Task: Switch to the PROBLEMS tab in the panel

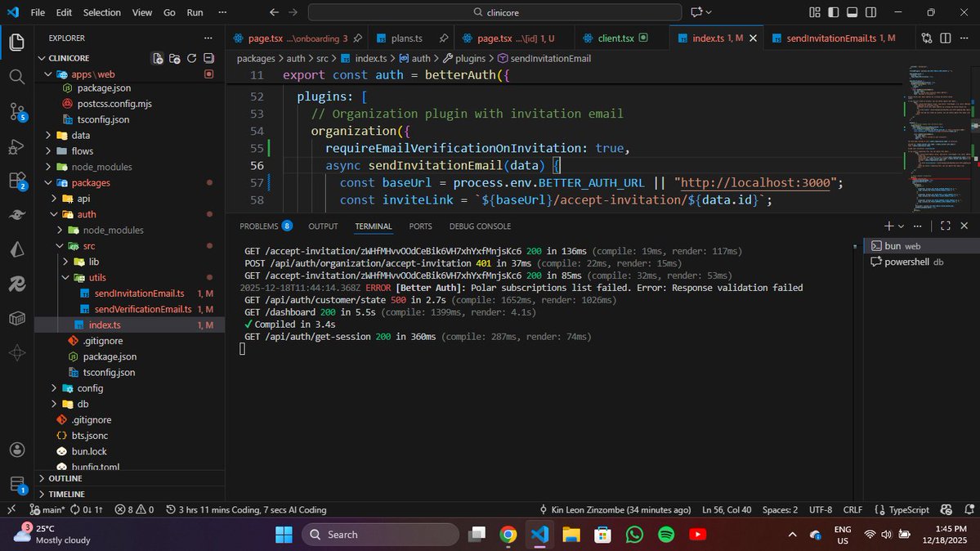Action: [x=260, y=226]
